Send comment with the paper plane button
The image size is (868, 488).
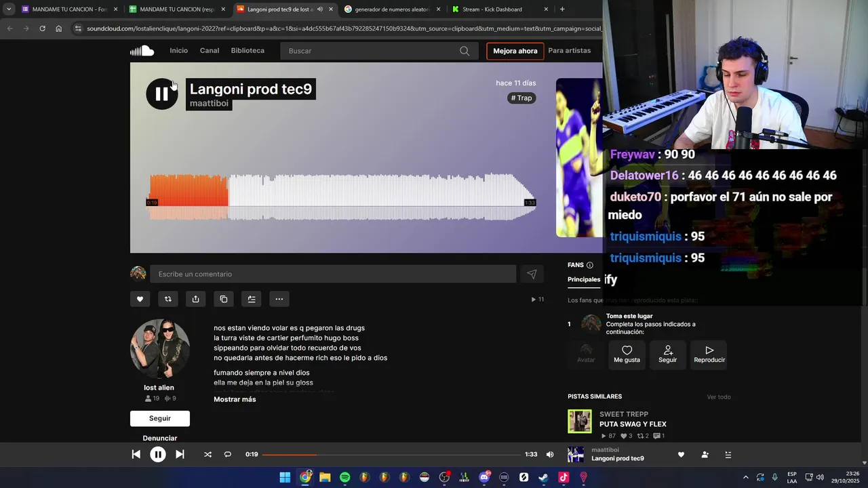[x=532, y=274]
